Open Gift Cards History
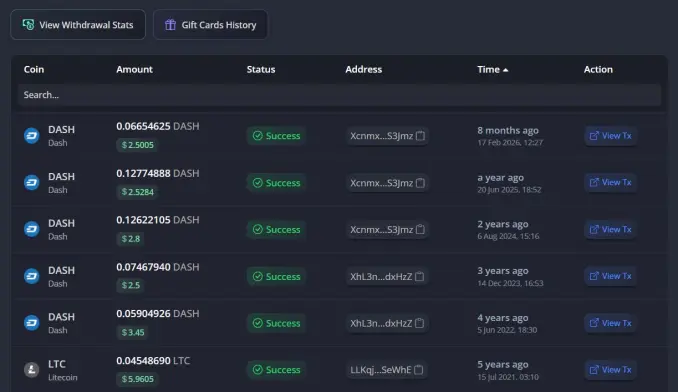The height and width of the screenshot is (392, 678). [x=210, y=25]
